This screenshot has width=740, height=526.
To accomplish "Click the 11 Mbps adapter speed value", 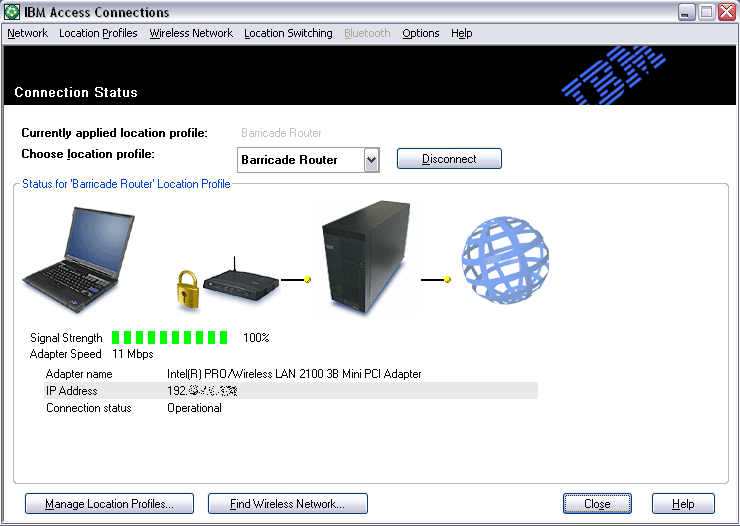I will point(133,354).
